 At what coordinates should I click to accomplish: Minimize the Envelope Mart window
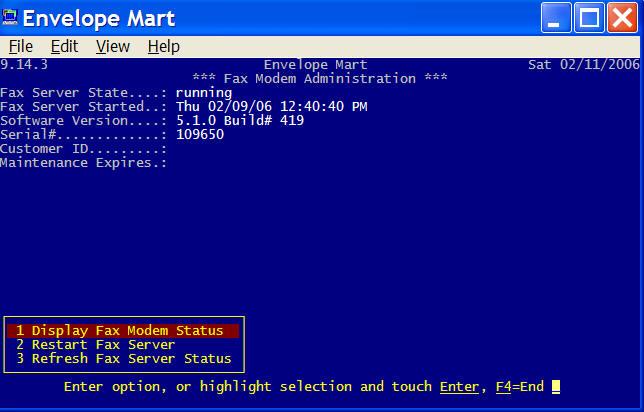(x=556, y=18)
